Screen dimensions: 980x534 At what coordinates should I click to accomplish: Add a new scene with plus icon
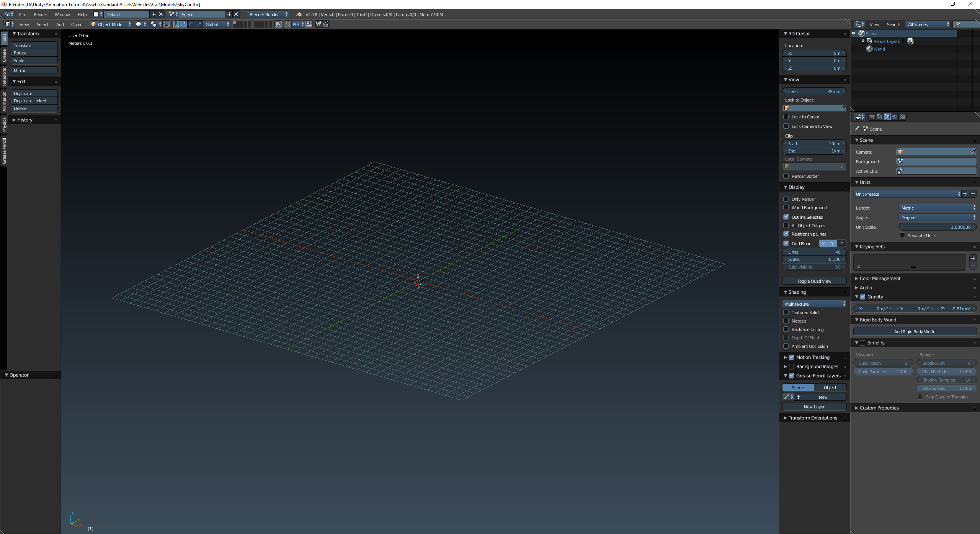pyautogui.click(x=229, y=14)
